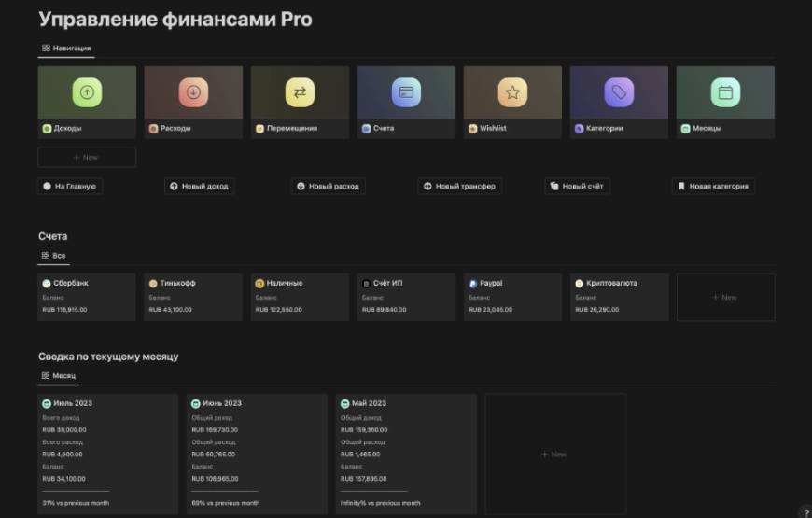The height and width of the screenshot is (518, 812).
Task: Click the Новый доход button
Action: coord(199,186)
